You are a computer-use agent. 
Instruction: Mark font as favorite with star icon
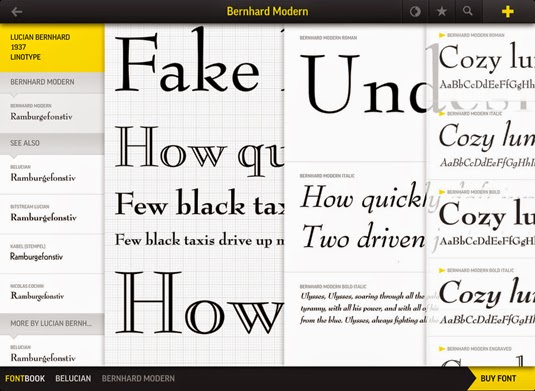click(x=442, y=12)
